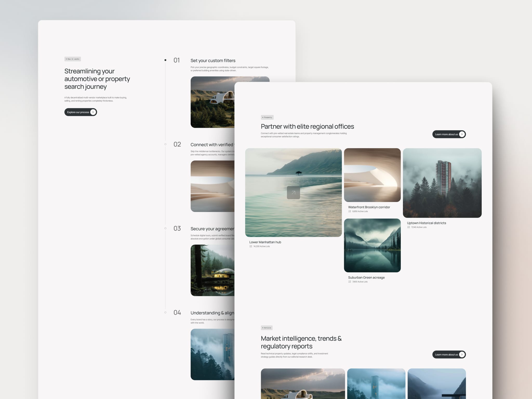Click the Property tag label
The image size is (532, 399).
pos(267,117)
